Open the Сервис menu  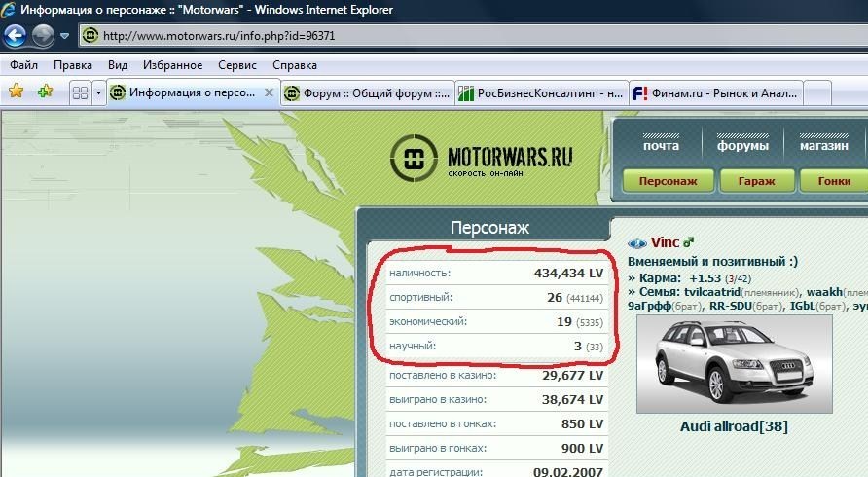(x=236, y=65)
